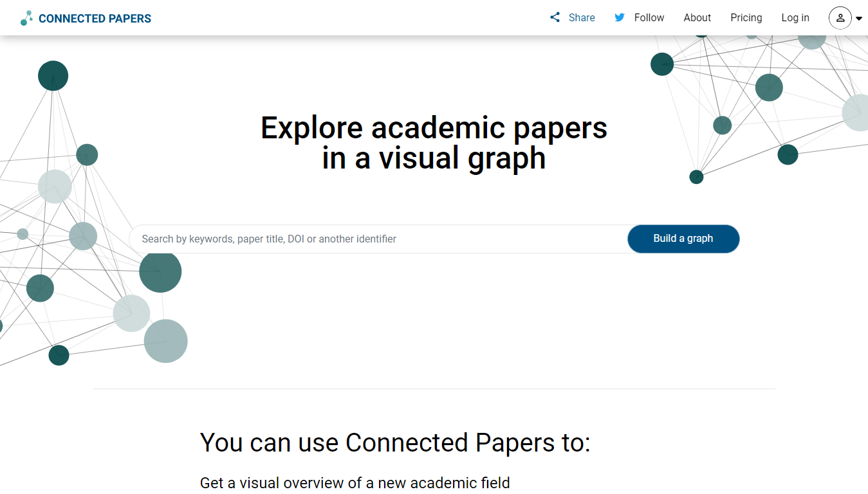Viewport: 868px width, 494px height.
Task: Click the 'You can use Connected Papers to:' heading
Action: coord(395,443)
